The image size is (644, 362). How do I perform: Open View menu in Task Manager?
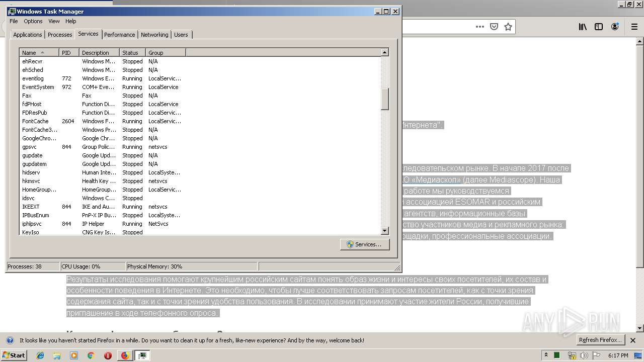click(x=54, y=21)
